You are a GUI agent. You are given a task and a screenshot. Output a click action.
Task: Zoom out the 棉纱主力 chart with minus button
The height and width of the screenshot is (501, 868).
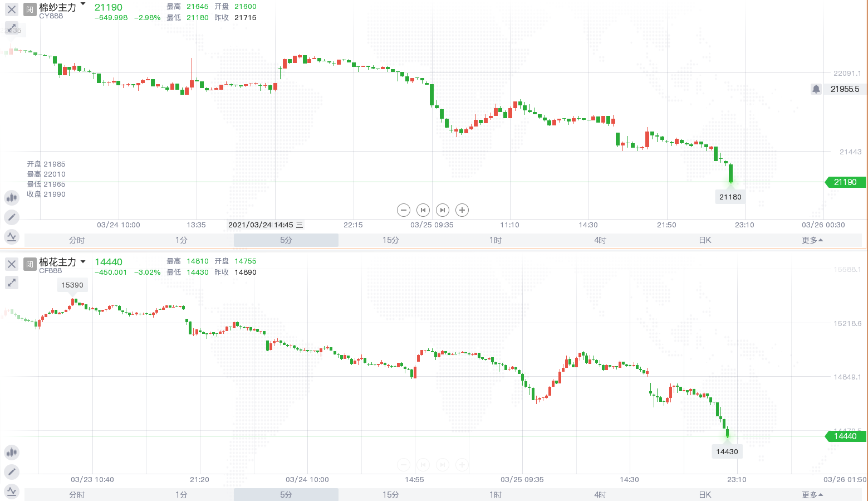click(404, 210)
